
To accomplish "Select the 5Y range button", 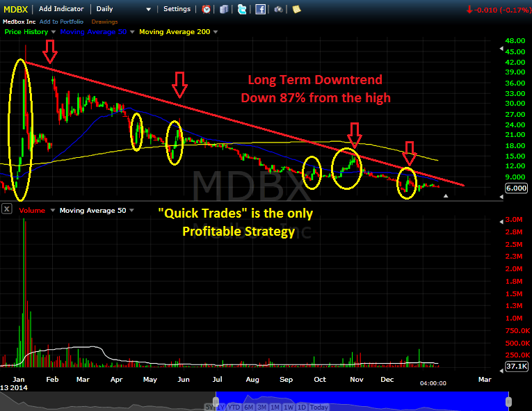I will 210,407.
